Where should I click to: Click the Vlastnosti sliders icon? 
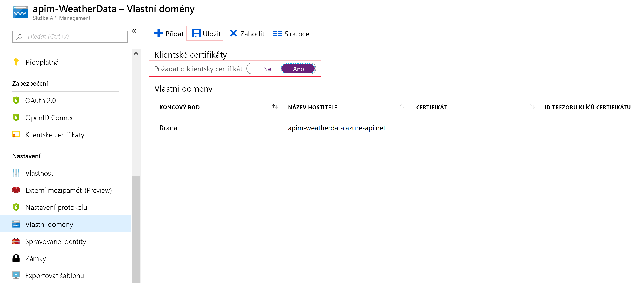pos(16,173)
